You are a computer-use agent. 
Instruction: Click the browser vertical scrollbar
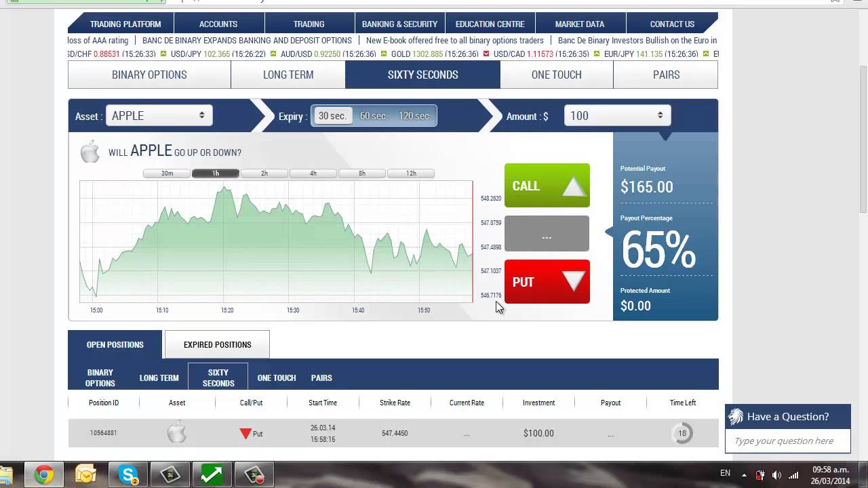863,139
